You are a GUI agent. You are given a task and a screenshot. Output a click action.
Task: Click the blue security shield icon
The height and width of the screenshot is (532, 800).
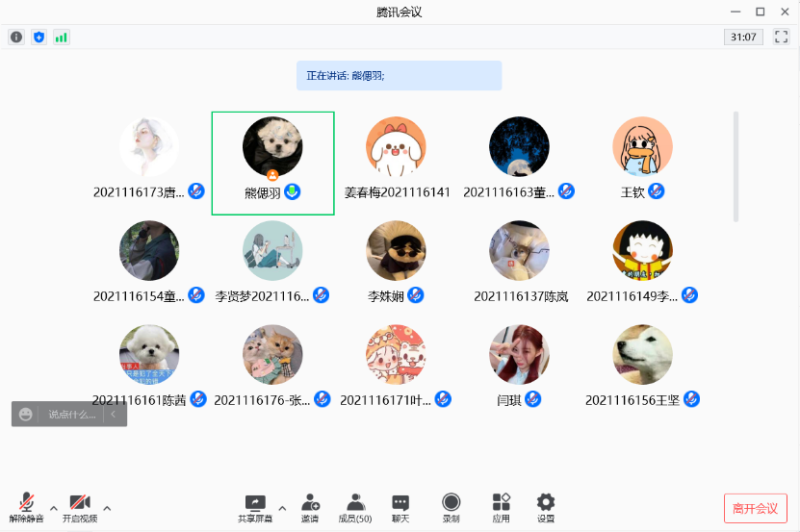[x=39, y=38]
